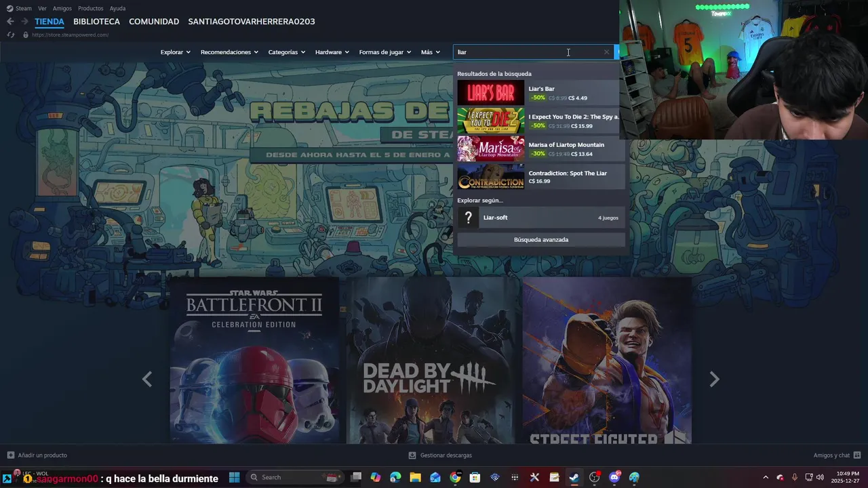Go back with the Steam back arrow
This screenshot has height=488, width=868.
10,22
